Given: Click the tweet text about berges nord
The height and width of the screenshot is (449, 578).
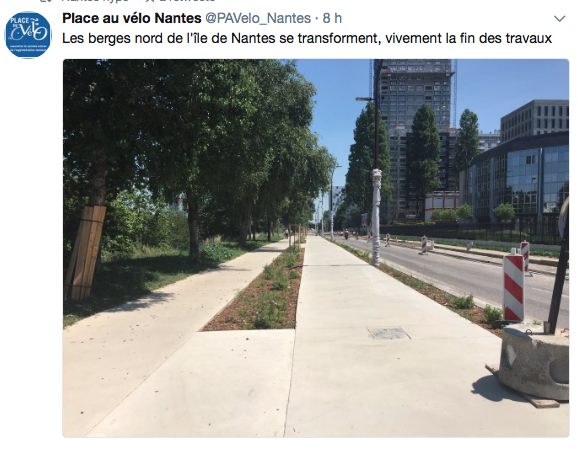Looking at the screenshot, I should click(x=307, y=38).
